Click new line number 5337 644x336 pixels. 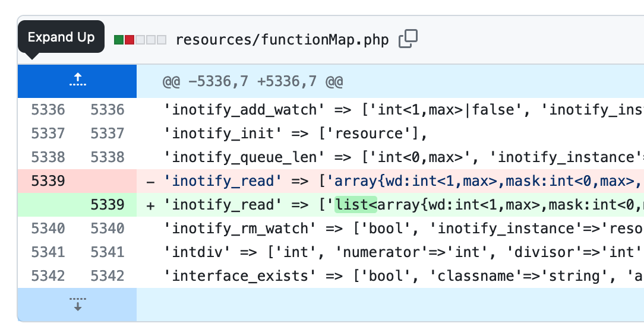pyautogui.click(x=107, y=134)
